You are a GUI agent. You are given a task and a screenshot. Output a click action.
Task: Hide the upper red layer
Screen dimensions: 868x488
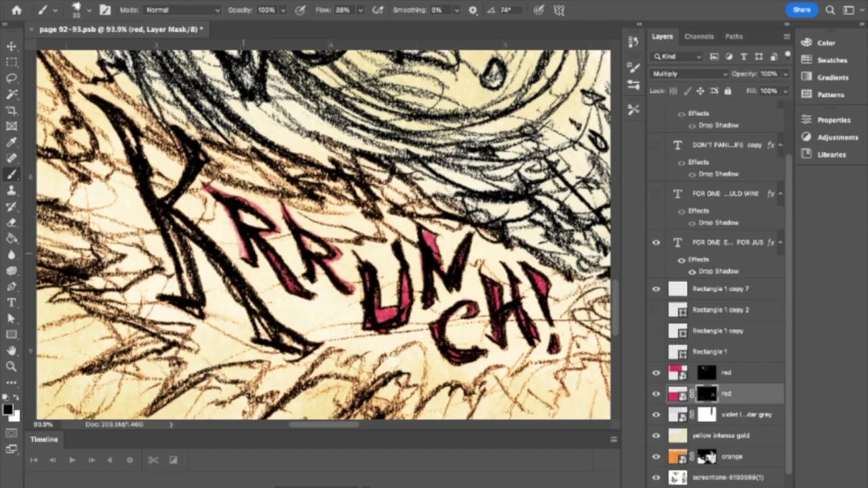(x=656, y=373)
